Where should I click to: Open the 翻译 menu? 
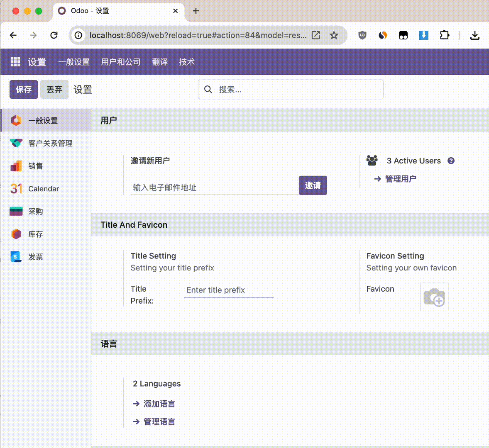click(160, 62)
